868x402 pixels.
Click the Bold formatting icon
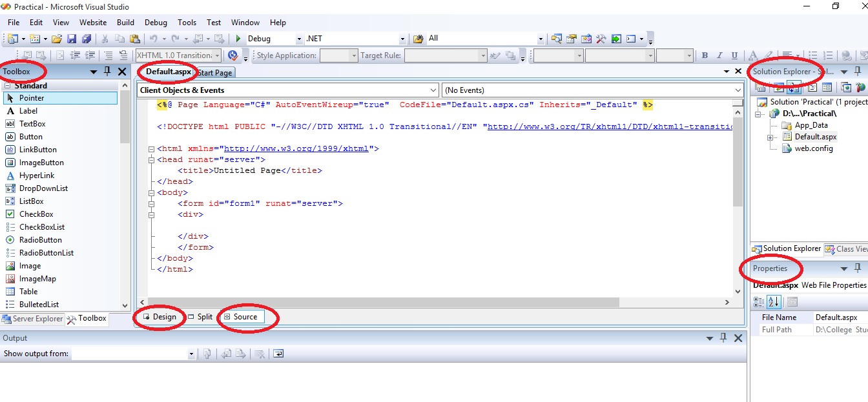point(705,55)
